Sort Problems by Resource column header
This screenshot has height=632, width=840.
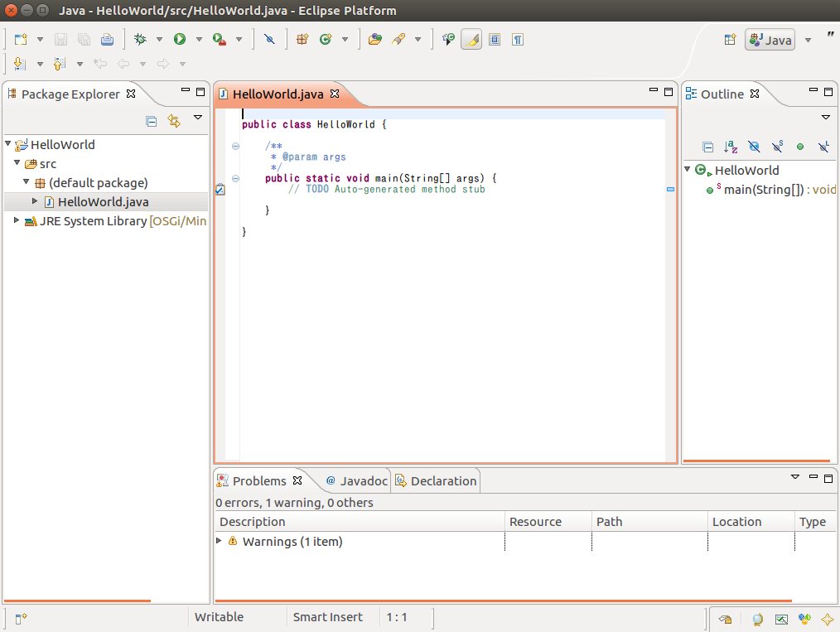coord(548,522)
